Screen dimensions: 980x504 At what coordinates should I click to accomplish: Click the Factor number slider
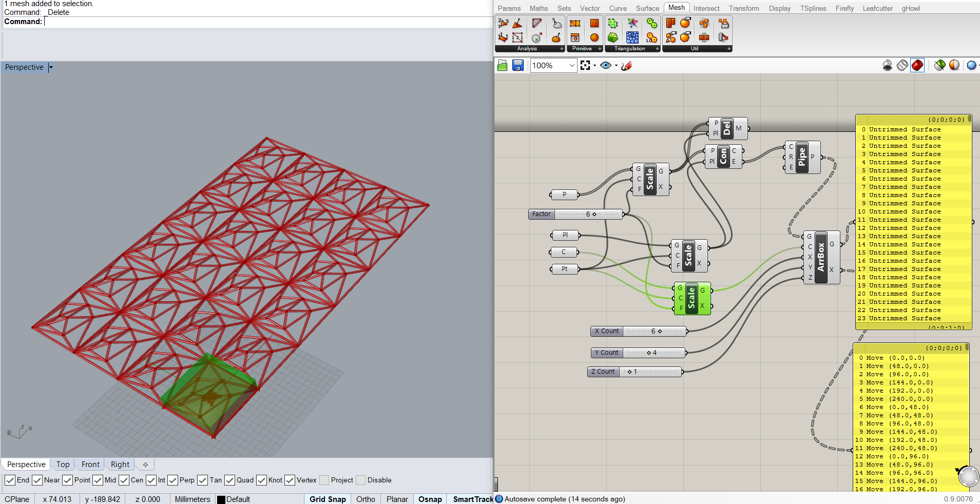[575, 215]
